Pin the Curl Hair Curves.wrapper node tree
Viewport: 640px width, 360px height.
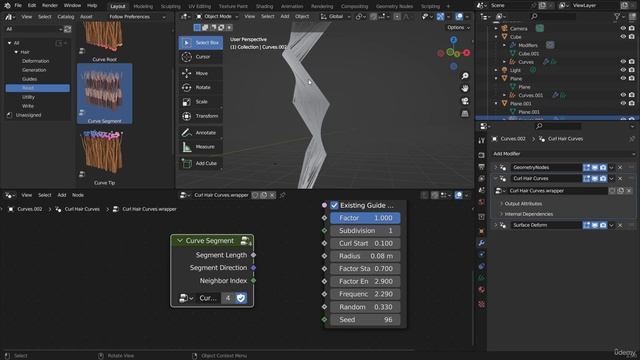tap(282, 196)
